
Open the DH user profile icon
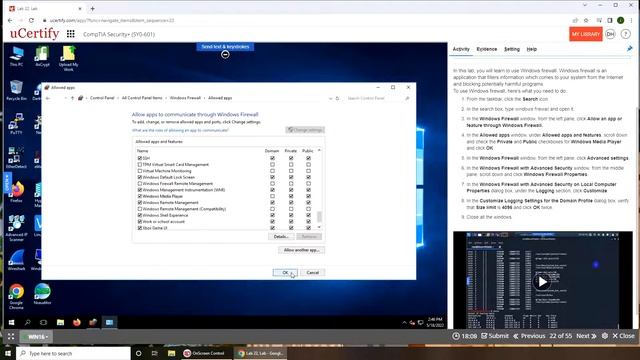[x=610, y=34]
